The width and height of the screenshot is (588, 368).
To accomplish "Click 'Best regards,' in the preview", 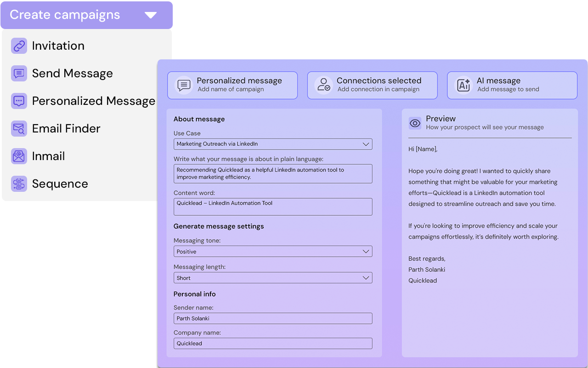I will (427, 259).
